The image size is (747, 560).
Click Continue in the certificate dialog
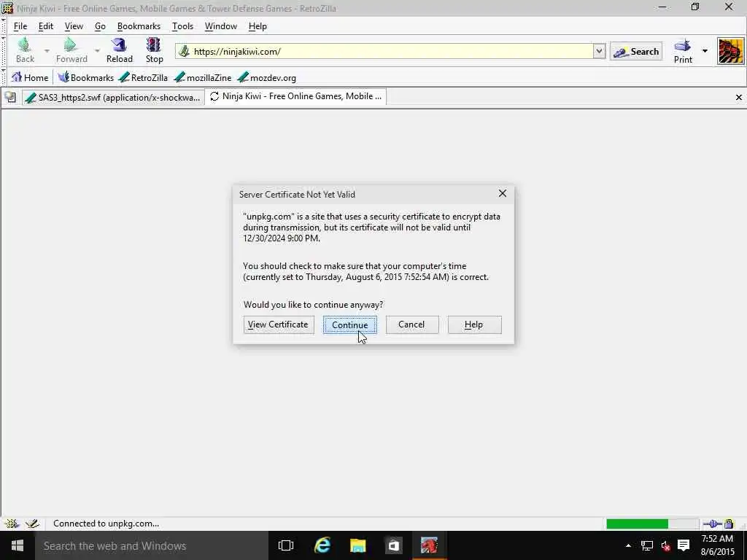pyautogui.click(x=349, y=324)
